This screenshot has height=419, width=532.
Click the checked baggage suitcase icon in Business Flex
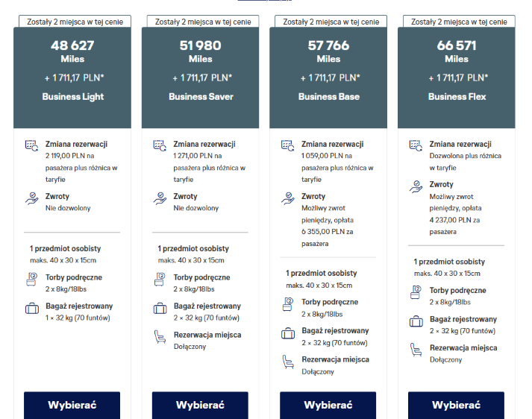pyautogui.click(x=416, y=321)
